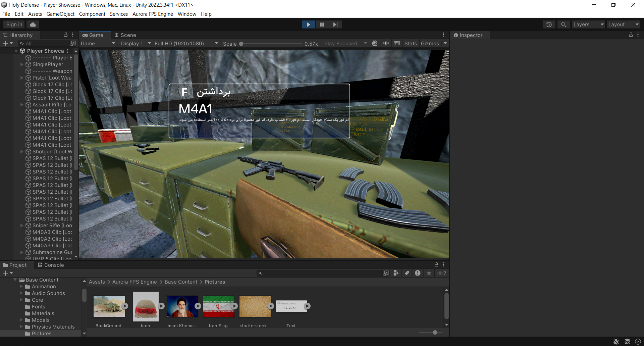This screenshot has width=644, height=346.
Task: Click the Project search field
Action: click(319, 273)
